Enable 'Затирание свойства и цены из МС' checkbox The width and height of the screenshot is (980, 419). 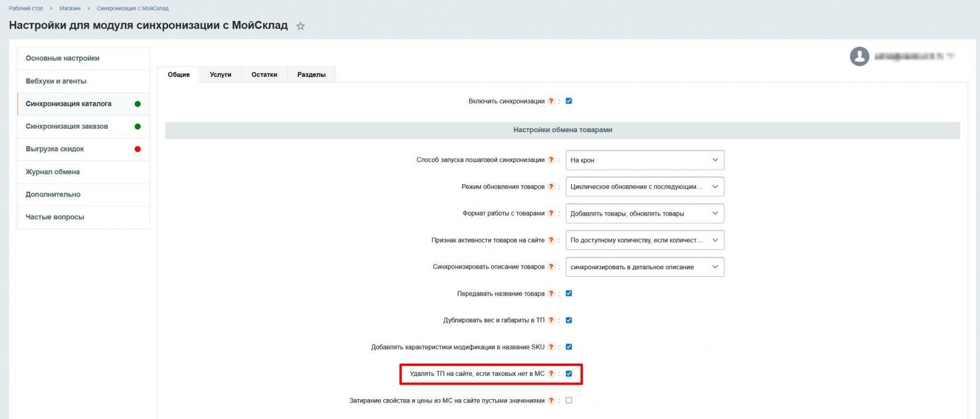coord(569,400)
